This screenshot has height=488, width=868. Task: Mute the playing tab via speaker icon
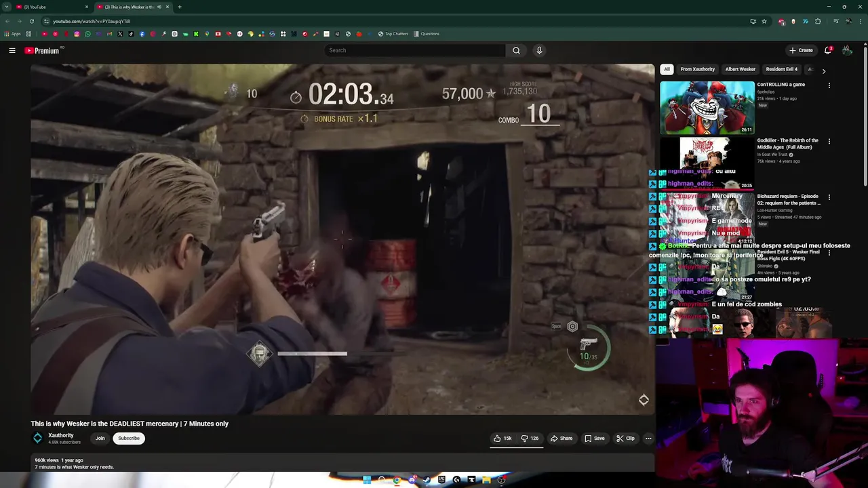point(160,7)
